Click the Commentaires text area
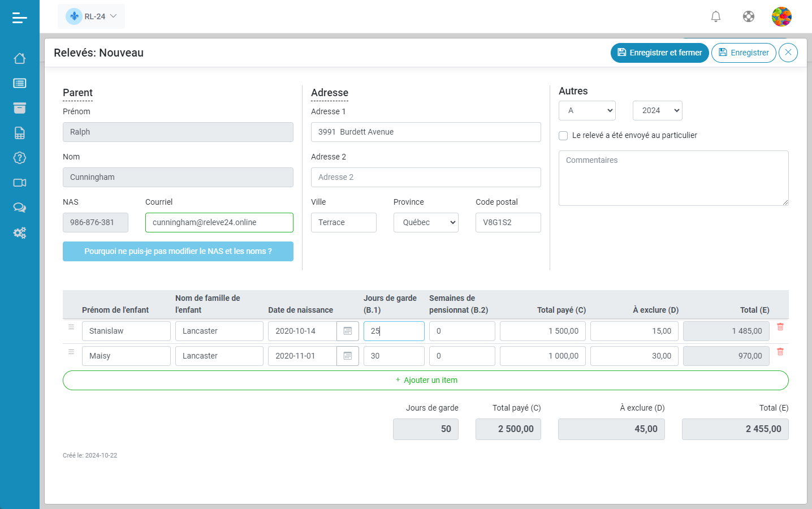 click(x=673, y=178)
